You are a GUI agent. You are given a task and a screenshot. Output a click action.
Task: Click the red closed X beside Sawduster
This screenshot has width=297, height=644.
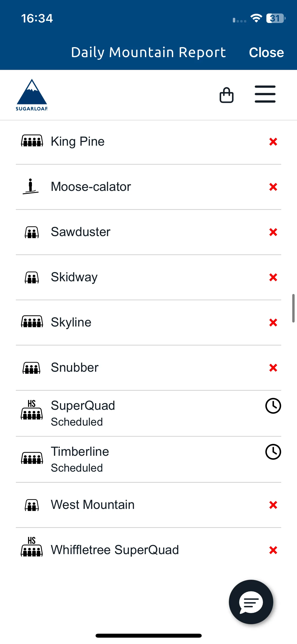(273, 232)
